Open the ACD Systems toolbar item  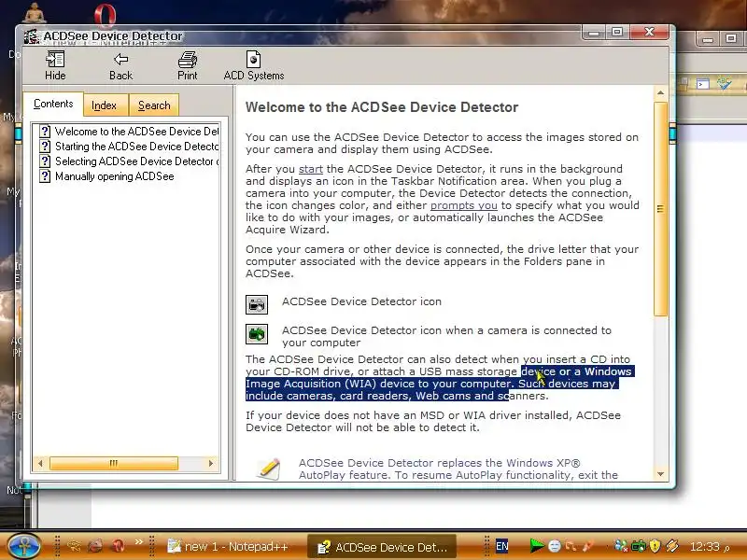tap(253, 65)
